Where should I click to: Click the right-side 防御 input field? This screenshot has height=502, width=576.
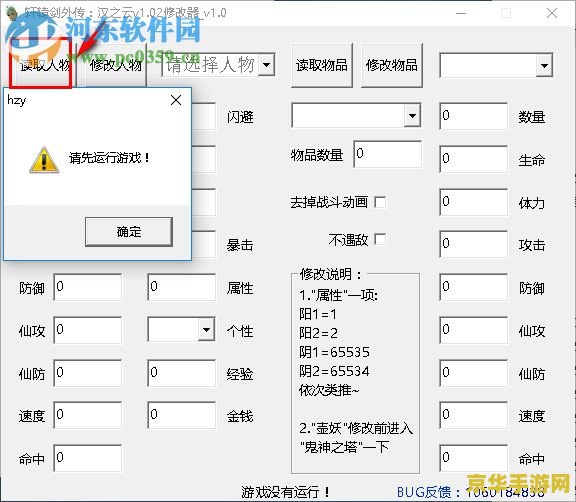(x=474, y=287)
